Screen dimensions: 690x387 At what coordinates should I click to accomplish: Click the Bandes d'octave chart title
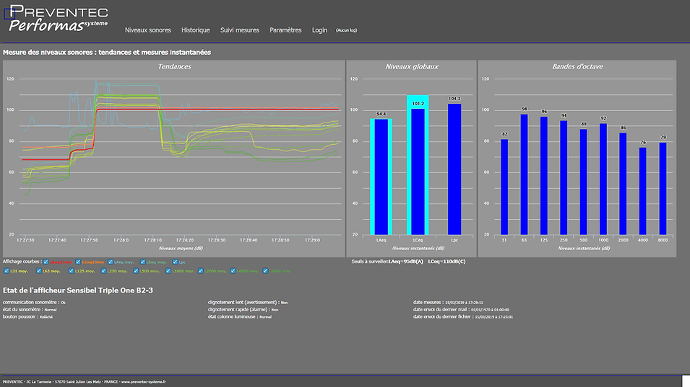click(x=577, y=66)
